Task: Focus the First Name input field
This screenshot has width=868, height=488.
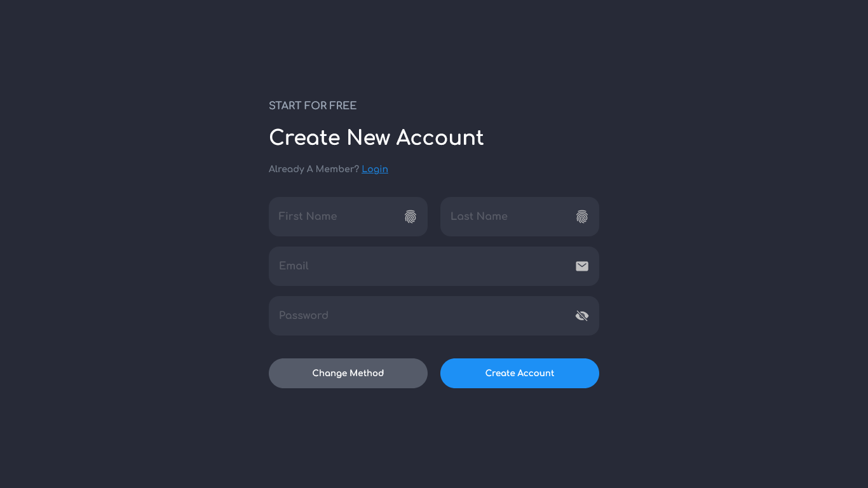Action: coord(348,217)
